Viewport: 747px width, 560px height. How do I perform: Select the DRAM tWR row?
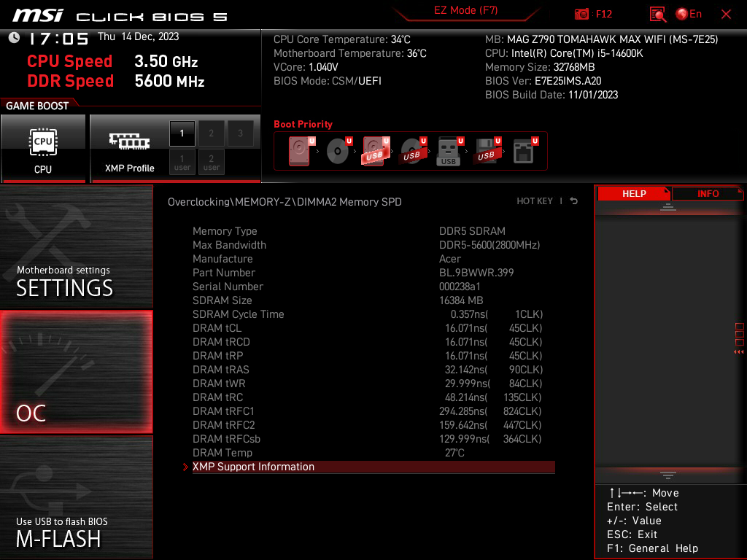373,384
